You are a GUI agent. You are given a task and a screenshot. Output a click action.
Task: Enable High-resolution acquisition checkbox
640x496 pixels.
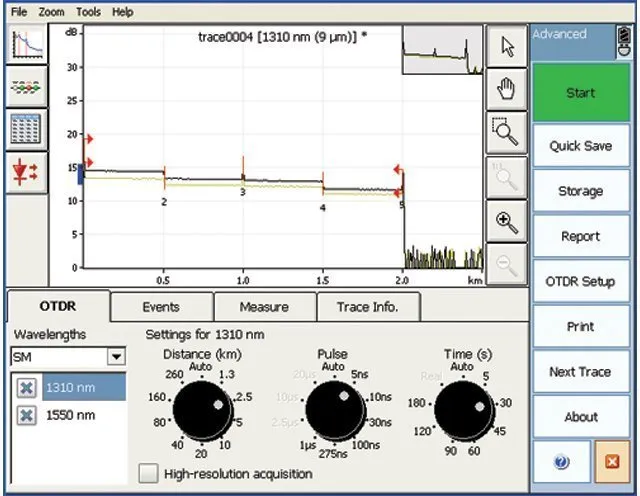[x=149, y=473]
